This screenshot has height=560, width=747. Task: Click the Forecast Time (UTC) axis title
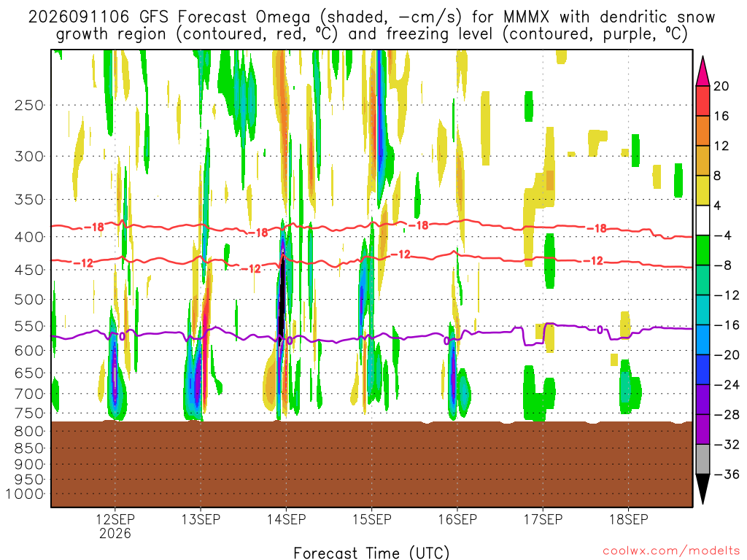click(x=371, y=553)
